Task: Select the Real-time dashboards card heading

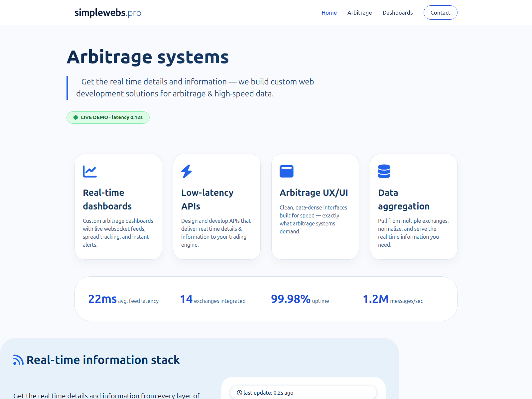Action: [x=107, y=199]
